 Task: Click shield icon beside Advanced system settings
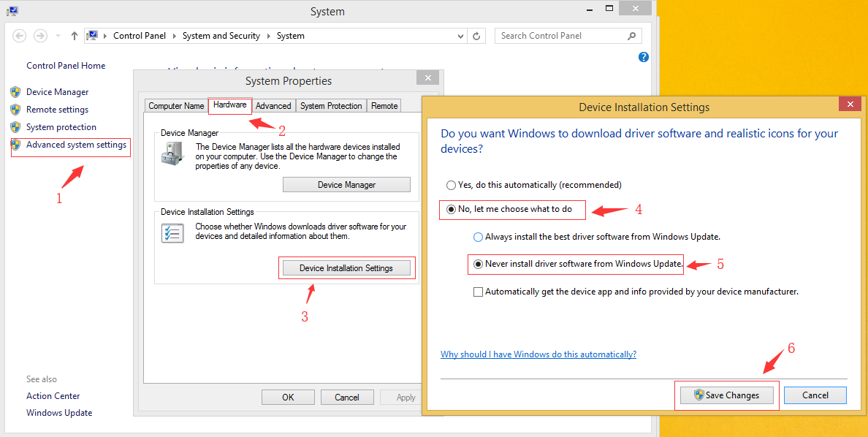click(15, 145)
